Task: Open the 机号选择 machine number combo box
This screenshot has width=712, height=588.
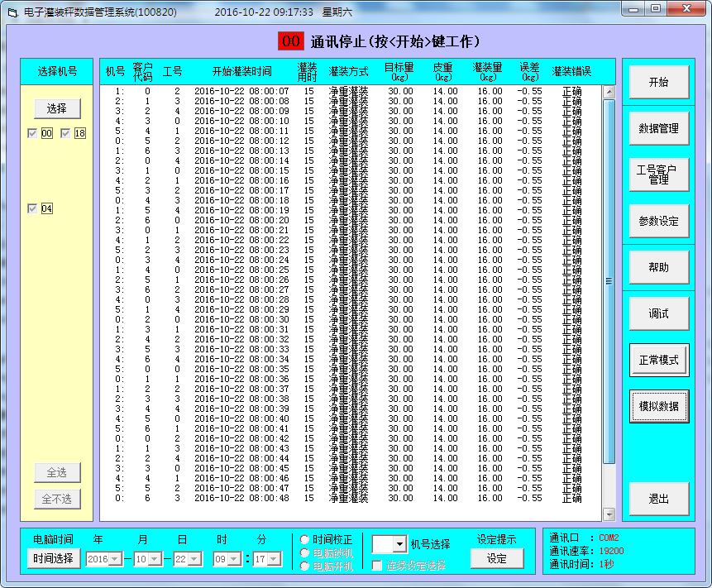Action: [x=400, y=543]
